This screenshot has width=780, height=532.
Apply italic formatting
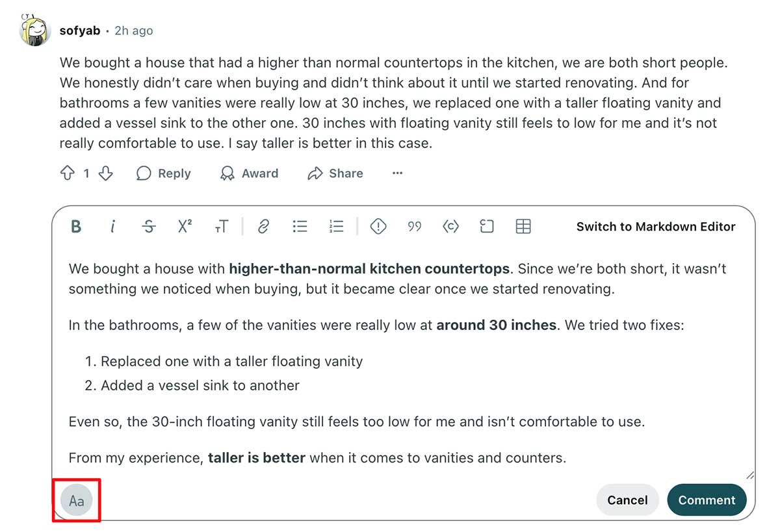pyautogui.click(x=112, y=227)
